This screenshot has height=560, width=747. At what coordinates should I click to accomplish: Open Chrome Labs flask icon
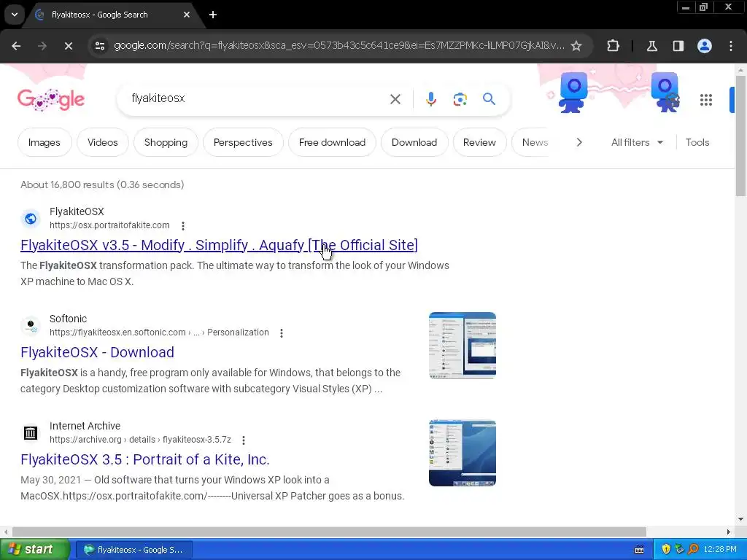pyautogui.click(x=652, y=46)
